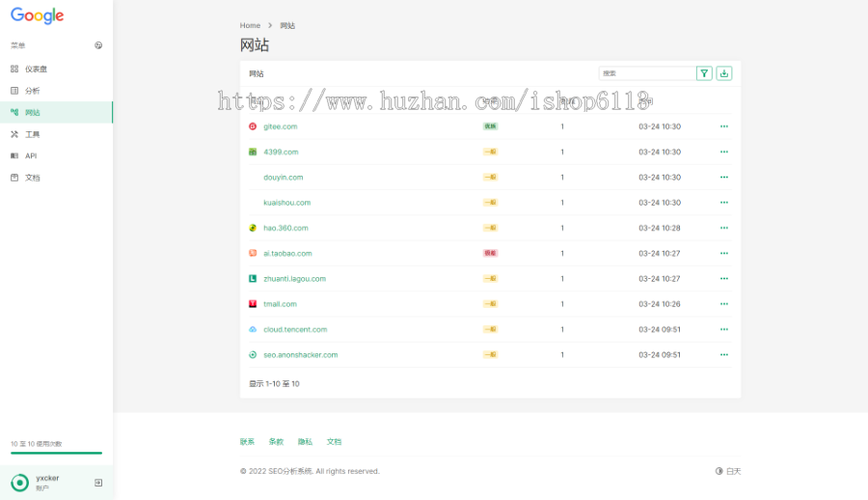This screenshot has width=868, height=500.
Task: Open the zhuanti.lagou.com report
Action: tap(294, 279)
